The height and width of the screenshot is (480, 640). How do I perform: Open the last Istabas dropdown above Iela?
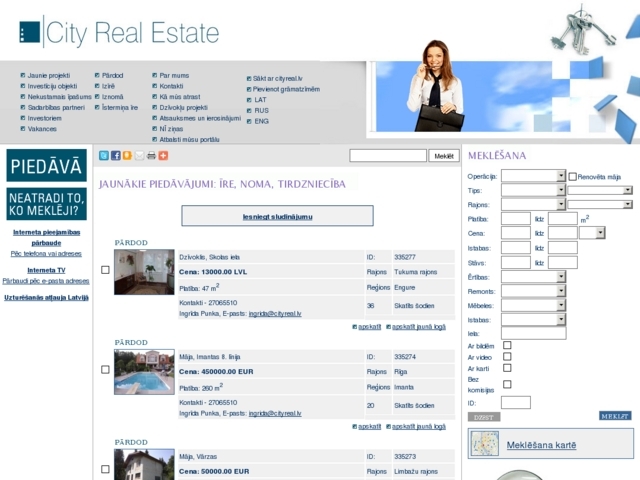click(533, 320)
